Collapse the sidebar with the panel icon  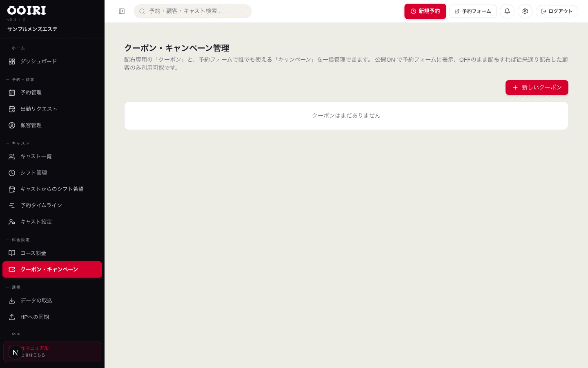coord(122,11)
